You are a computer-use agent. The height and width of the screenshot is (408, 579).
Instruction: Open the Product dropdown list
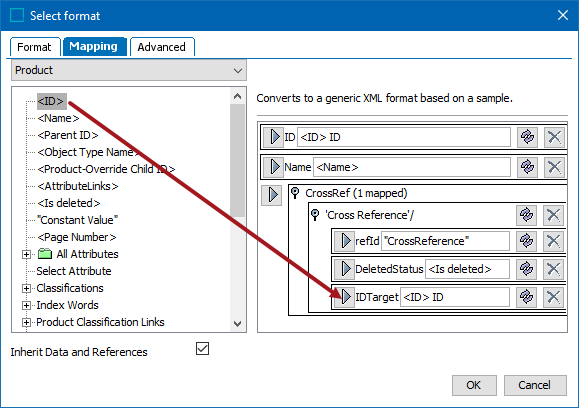(129, 70)
